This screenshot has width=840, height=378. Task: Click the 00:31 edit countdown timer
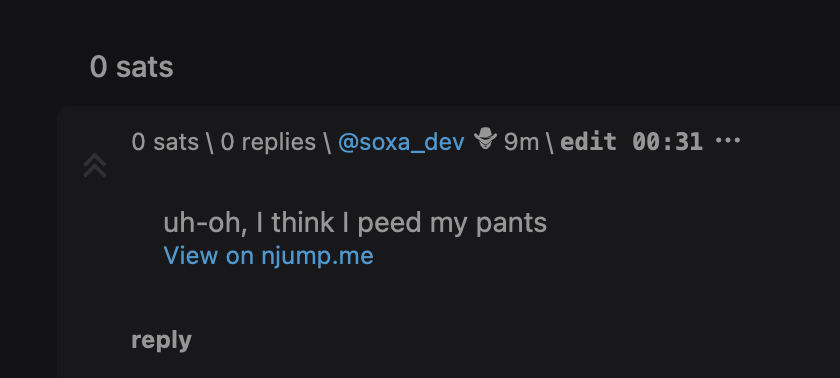(x=668, y=142)
